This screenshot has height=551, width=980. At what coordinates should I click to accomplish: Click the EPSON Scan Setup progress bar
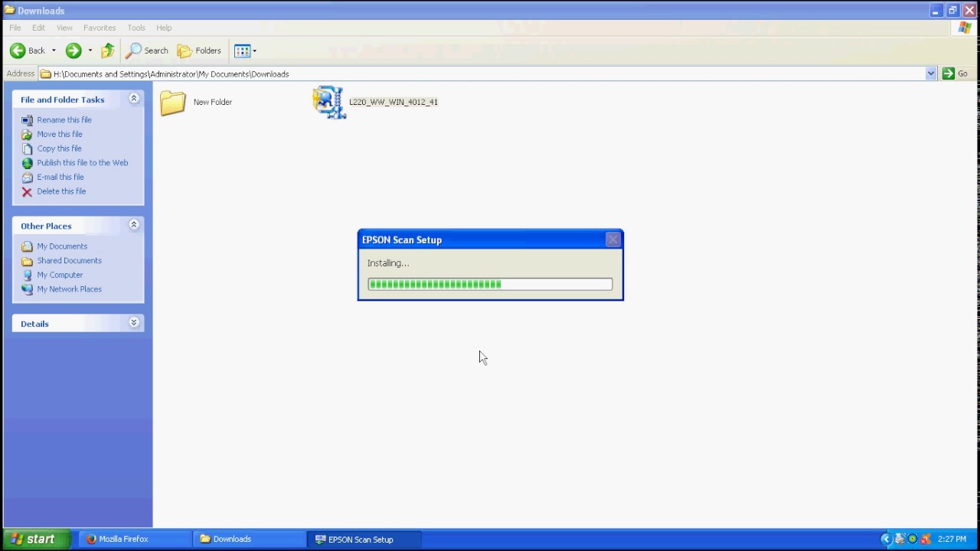490,284
